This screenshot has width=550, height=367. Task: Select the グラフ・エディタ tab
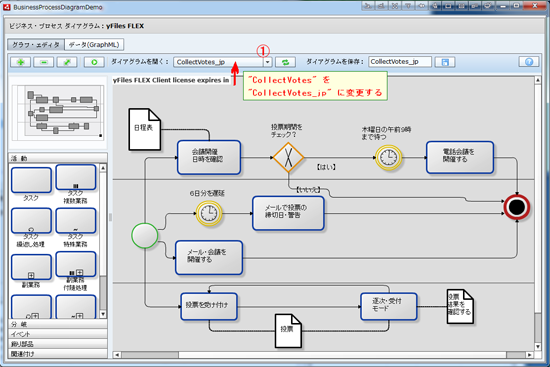pyautogui.click(x=36, y=45)
